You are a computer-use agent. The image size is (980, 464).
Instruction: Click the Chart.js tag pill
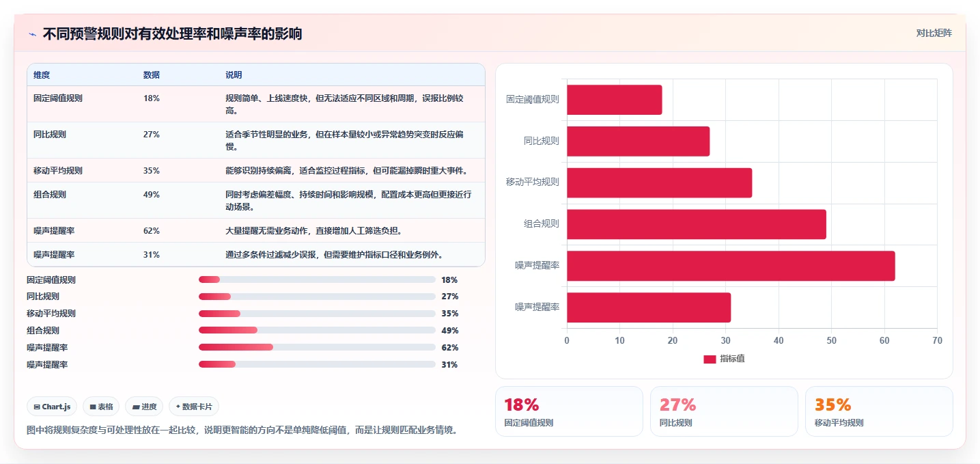[53, 407]
